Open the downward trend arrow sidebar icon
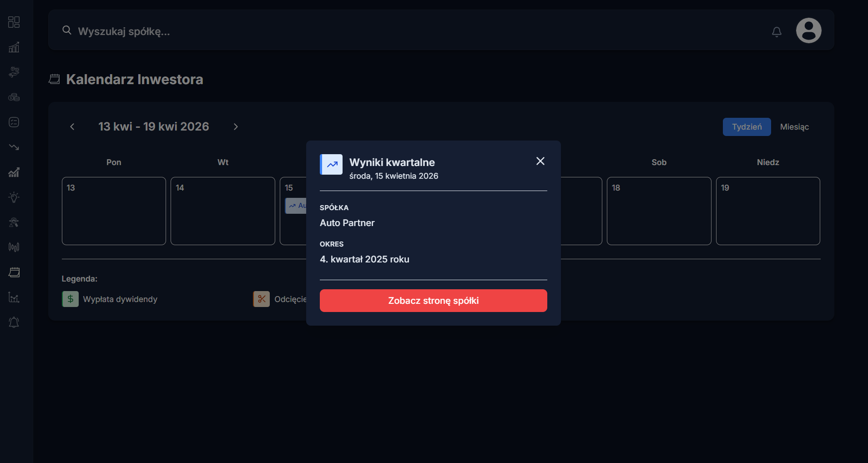This screenshot has height=463, width=868. pyautogui.click(x=14, y=147)
